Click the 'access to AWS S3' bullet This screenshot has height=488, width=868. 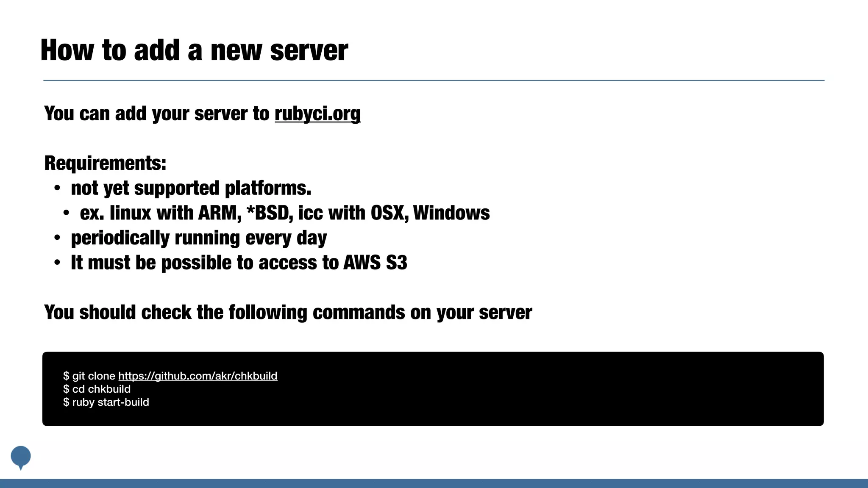point(239,263)
